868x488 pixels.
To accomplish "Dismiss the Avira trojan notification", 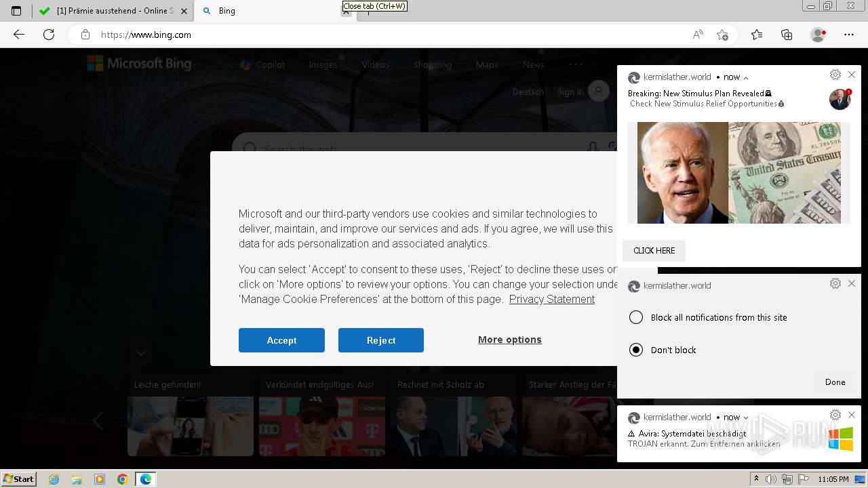I will pos(852,415).
